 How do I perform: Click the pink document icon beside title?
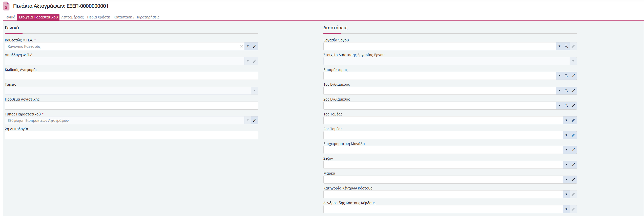tap(6, 6)
